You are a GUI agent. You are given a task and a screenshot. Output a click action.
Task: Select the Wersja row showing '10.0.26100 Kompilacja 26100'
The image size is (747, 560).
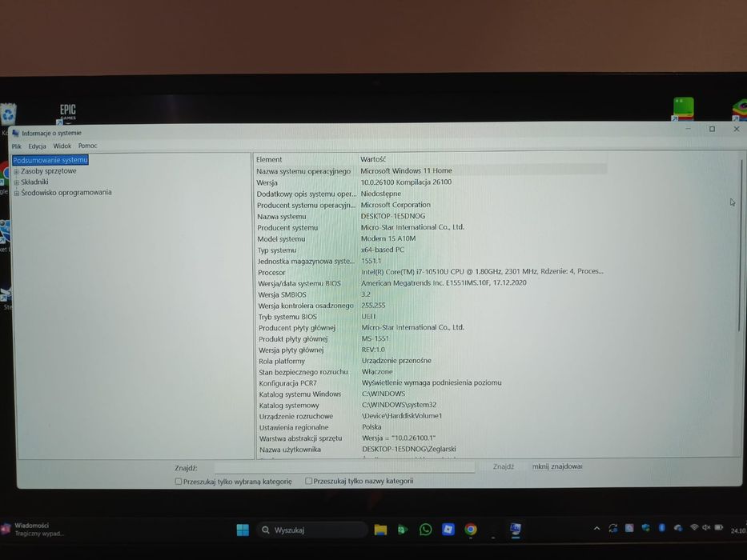[431, 182]
